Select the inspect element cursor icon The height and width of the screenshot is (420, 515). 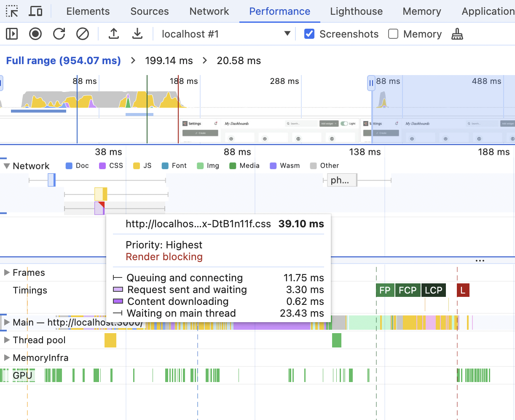[x=11, y=11]
